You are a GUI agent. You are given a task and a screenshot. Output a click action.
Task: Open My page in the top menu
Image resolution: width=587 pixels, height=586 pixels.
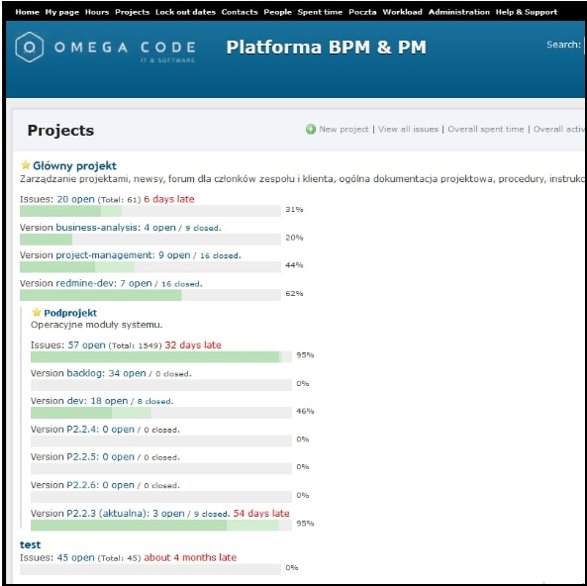(x=62, y=12)
